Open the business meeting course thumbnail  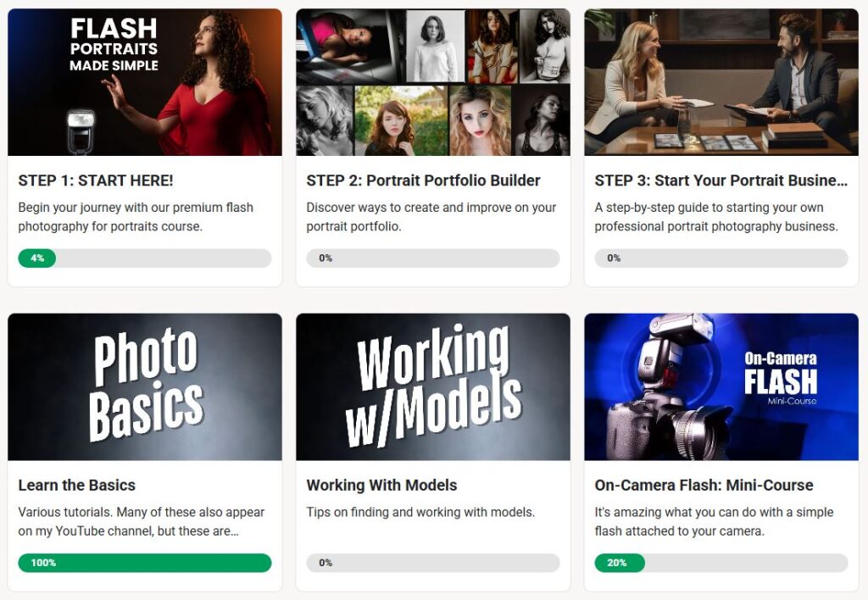(x=721, y=82)
